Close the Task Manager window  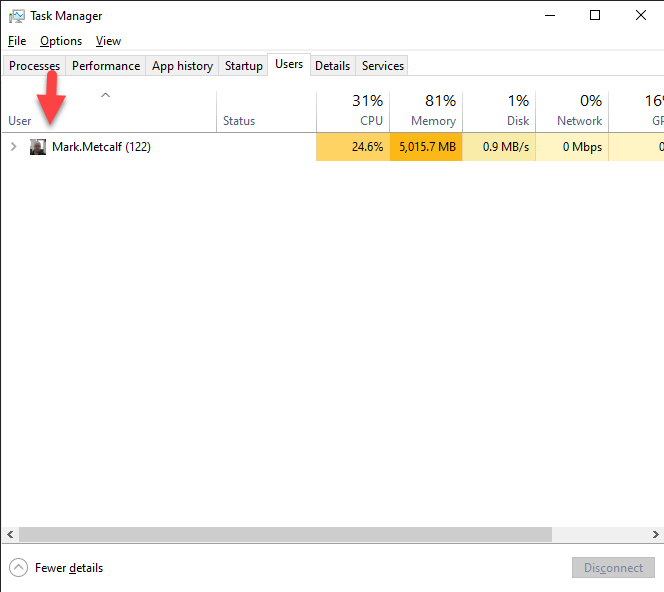click(641, 16)
